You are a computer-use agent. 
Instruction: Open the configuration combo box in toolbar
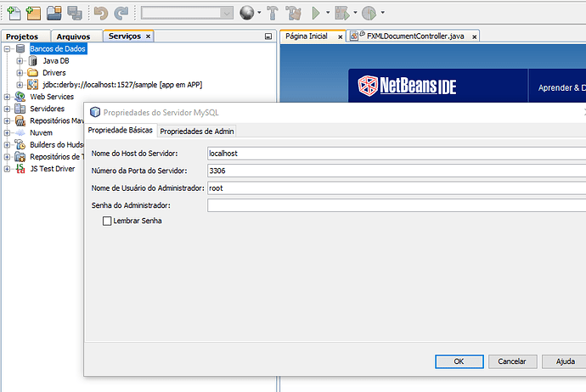tap(187, 13)
